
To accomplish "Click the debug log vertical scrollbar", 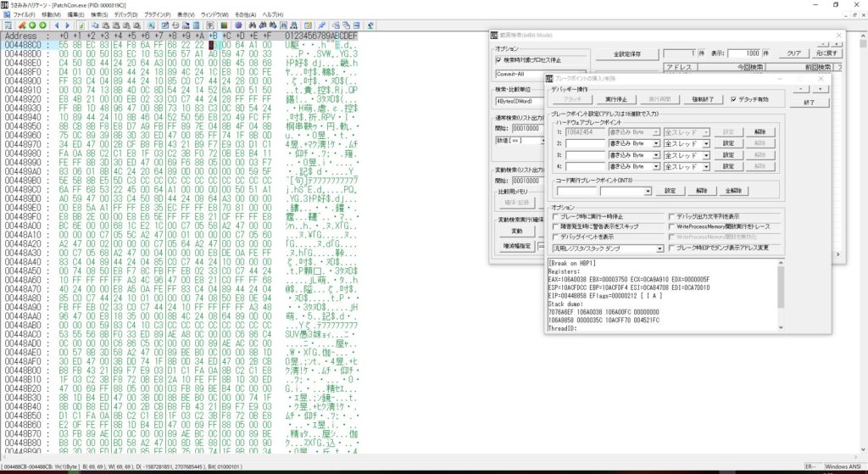I will click(781, 295).
